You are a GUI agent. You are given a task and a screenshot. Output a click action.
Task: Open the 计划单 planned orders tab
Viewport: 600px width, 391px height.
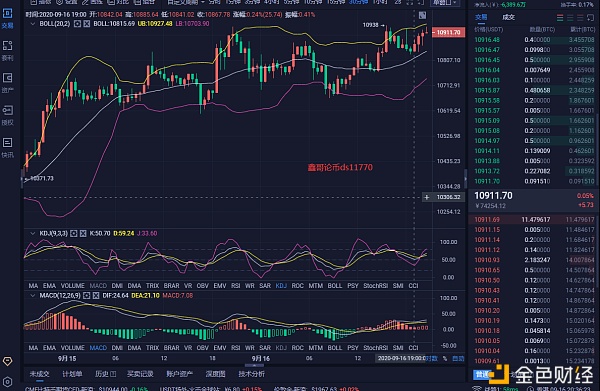pos(72,374)
